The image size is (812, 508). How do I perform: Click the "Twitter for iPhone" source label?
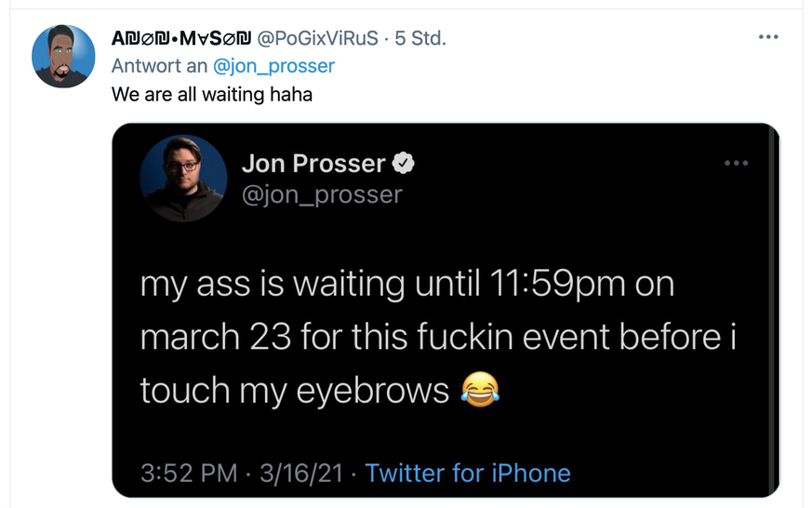pos(468,473)
